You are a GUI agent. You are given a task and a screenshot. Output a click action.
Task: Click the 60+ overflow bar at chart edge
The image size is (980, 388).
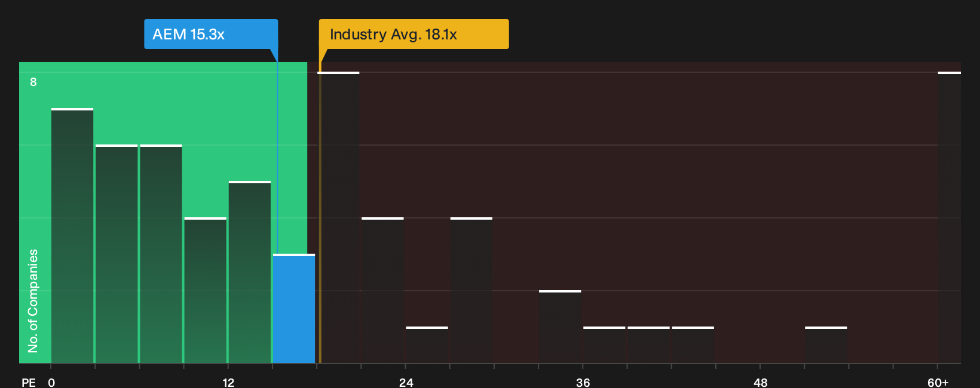coord(950,217)
